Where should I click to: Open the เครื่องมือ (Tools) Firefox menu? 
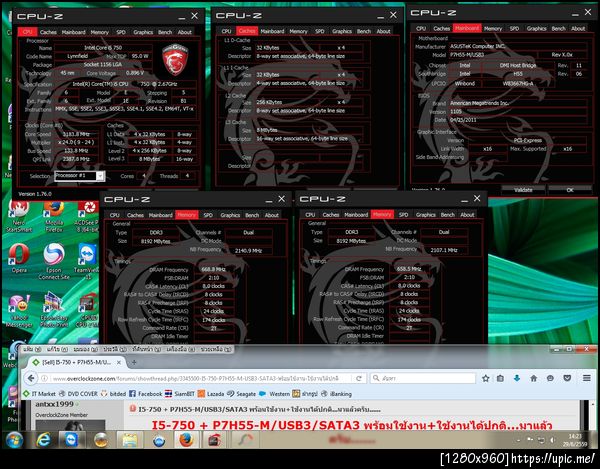(181, 349)
